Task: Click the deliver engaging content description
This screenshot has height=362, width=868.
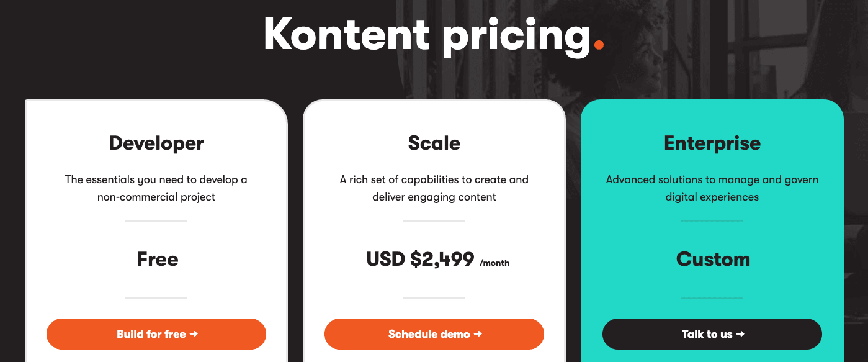Action: click(434, 197)
